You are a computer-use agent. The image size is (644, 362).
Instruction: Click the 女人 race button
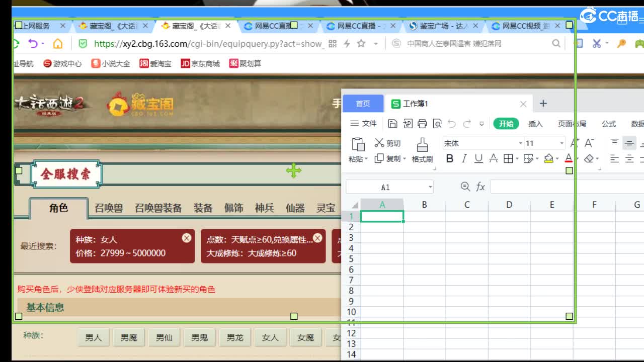point(270,337)
